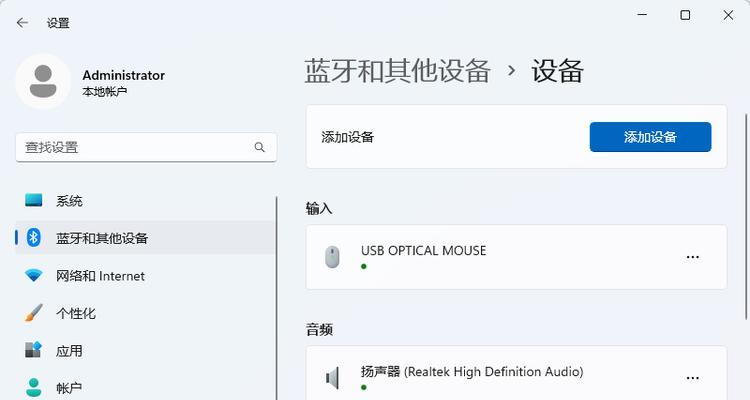Minimize the Settings window
750x400 pixels.
pyautogui.click(x=642, y=15)
